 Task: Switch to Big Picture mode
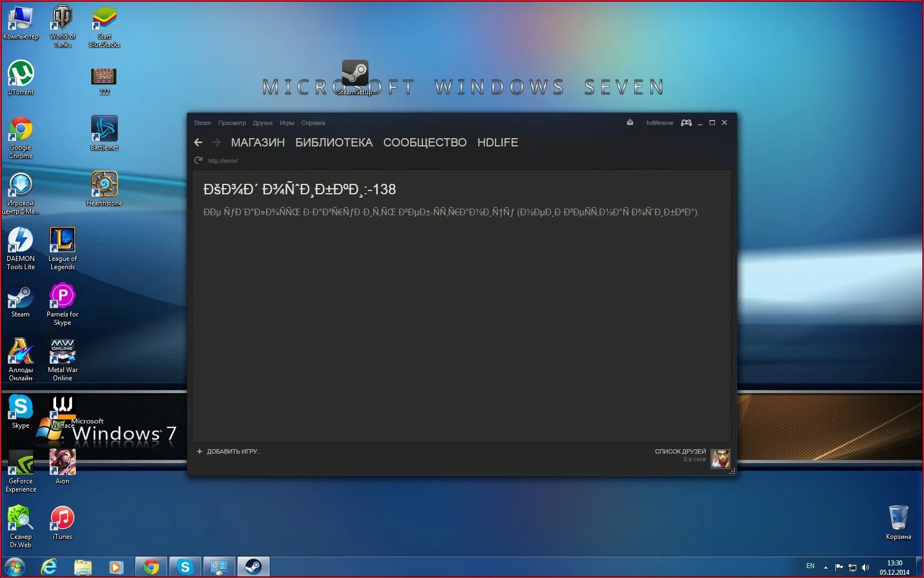(x=686, y=122)
